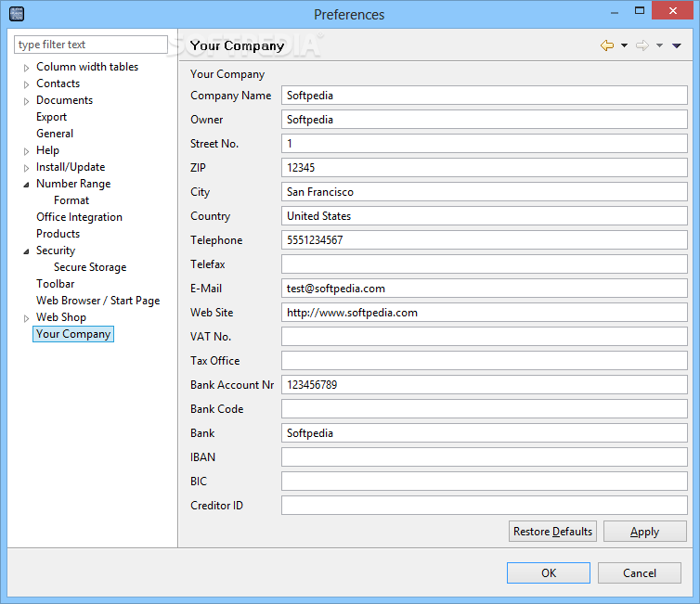Expand the Web Shop tree node

point(26,318)
